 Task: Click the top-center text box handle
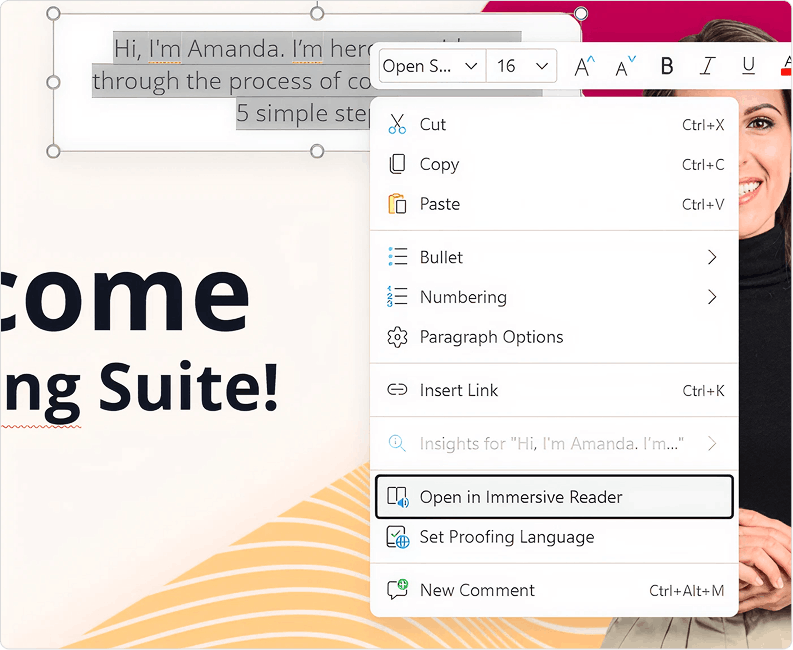point(317,13)
